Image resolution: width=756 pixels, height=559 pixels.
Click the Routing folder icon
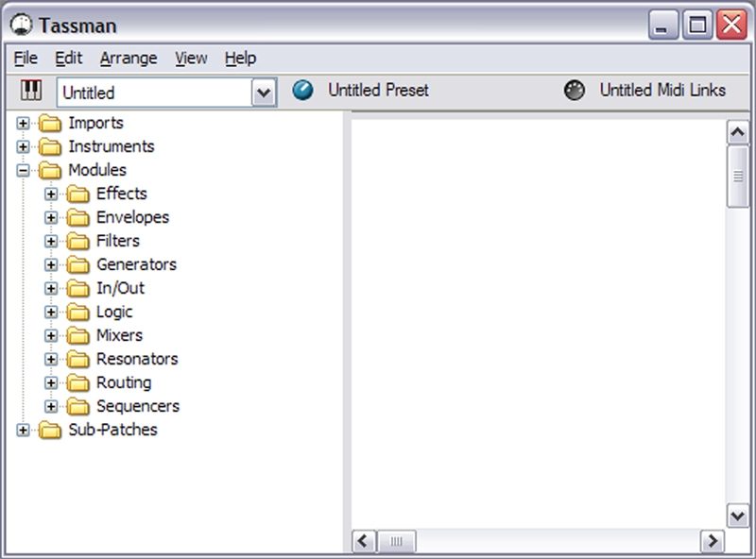[78, 383]
